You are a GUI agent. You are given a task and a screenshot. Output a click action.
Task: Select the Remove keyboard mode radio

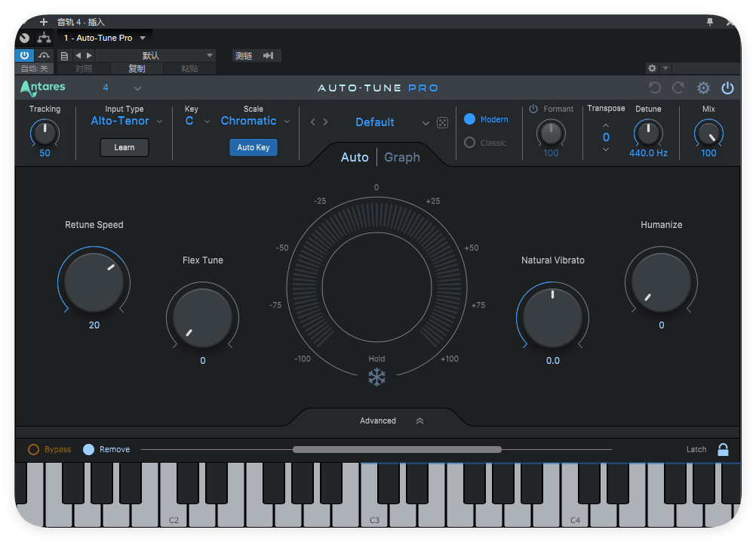(88, 449)
